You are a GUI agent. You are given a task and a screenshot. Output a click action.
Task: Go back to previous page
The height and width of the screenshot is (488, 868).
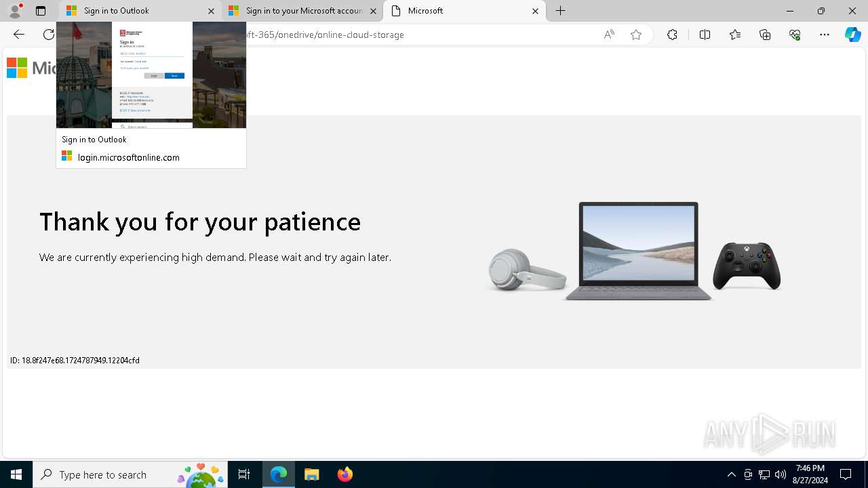19,35
